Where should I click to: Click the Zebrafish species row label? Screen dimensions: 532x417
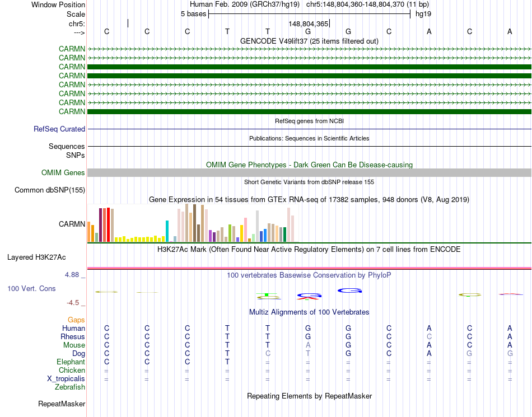point(70,387)
